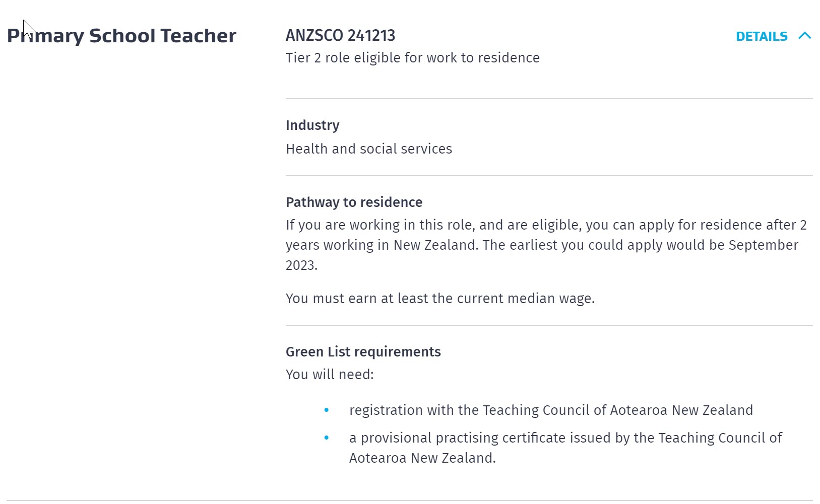Click the median wage requirement sentence
The width and height of the screenshot is (820, 504).
pos(440,299)
